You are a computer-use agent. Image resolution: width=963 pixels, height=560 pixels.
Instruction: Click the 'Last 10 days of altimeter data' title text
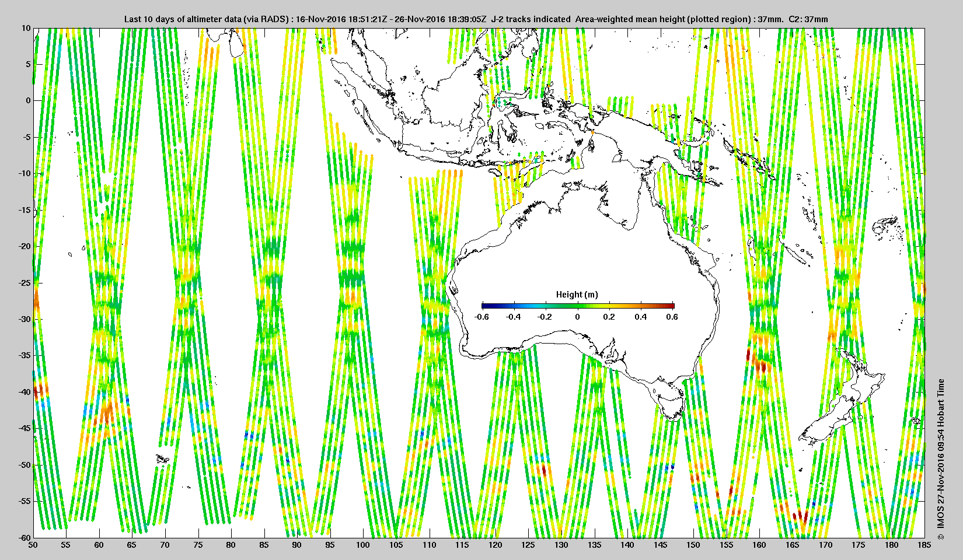coord(182,19)
